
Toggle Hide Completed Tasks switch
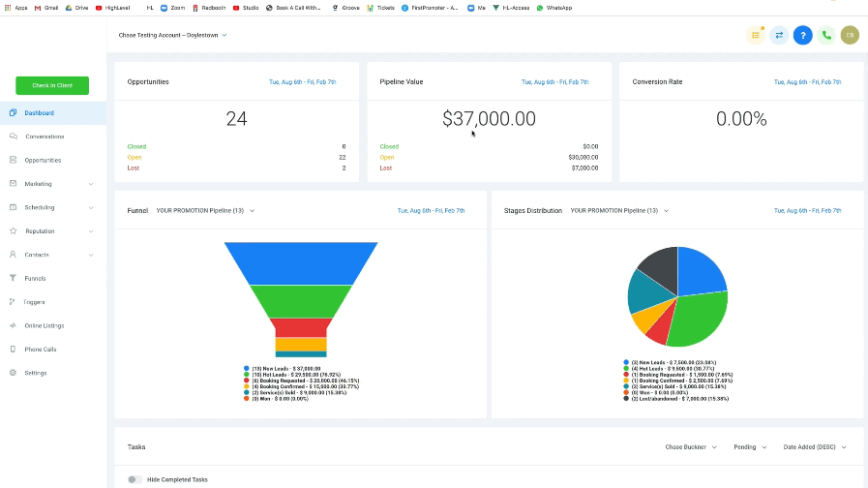(x=135, y=479)
